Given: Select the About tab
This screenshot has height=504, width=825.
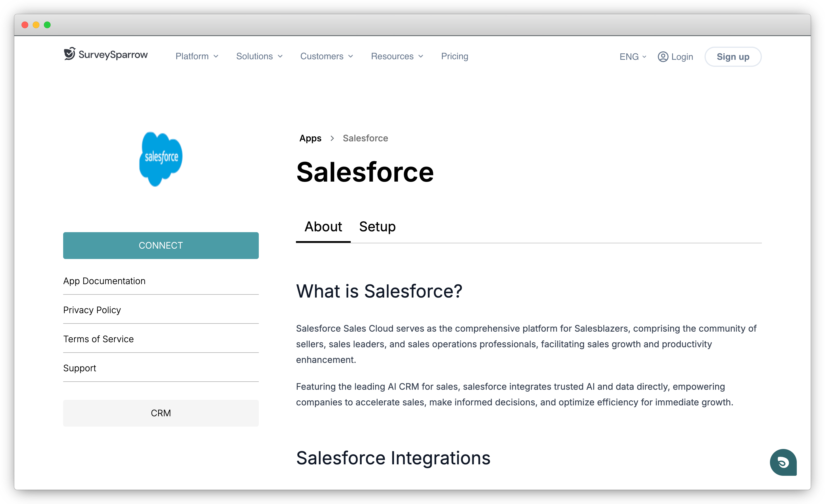Looking at the screenshot, I should (323, 227).
